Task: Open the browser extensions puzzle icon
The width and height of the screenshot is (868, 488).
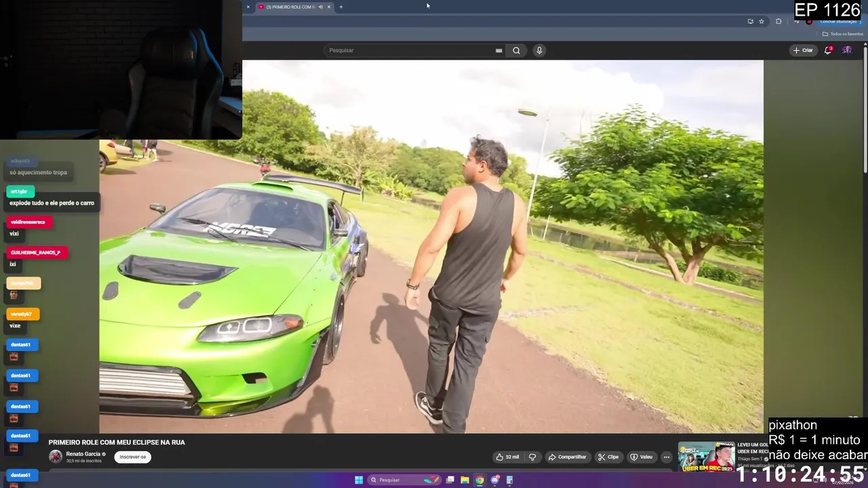Action: [x=778, y=21]
